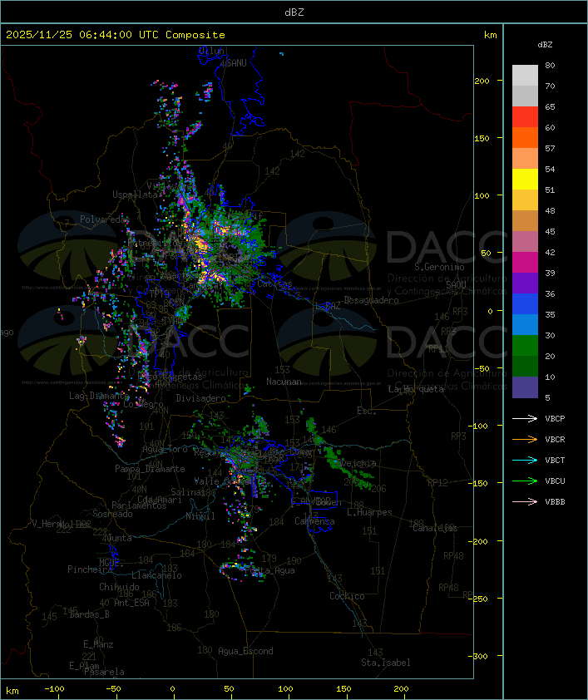Click the white VBCP arrow icon
Viewport: 588px width, 700px height.
click(525, 418)
